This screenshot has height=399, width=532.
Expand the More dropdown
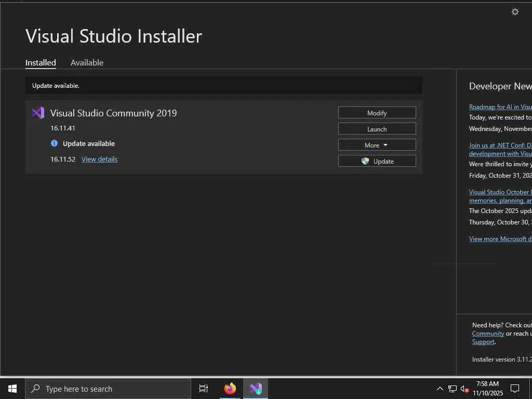(377, 145)
